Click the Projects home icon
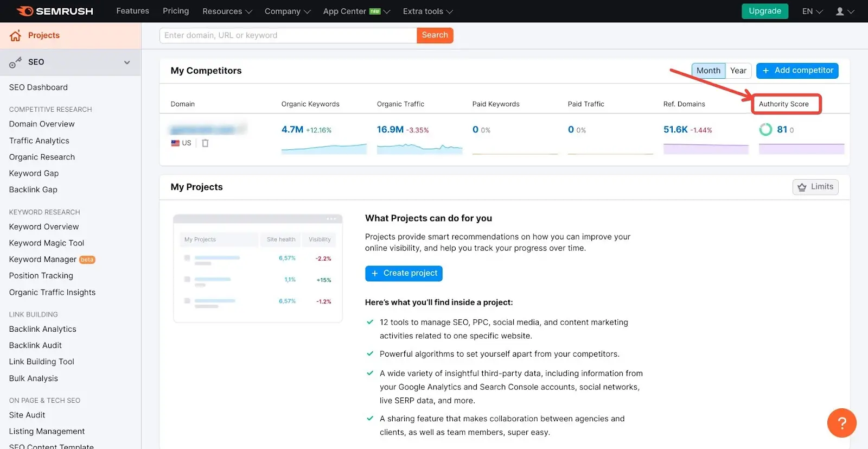This screenshot has height=449, width=868. [x=15, y=36]
